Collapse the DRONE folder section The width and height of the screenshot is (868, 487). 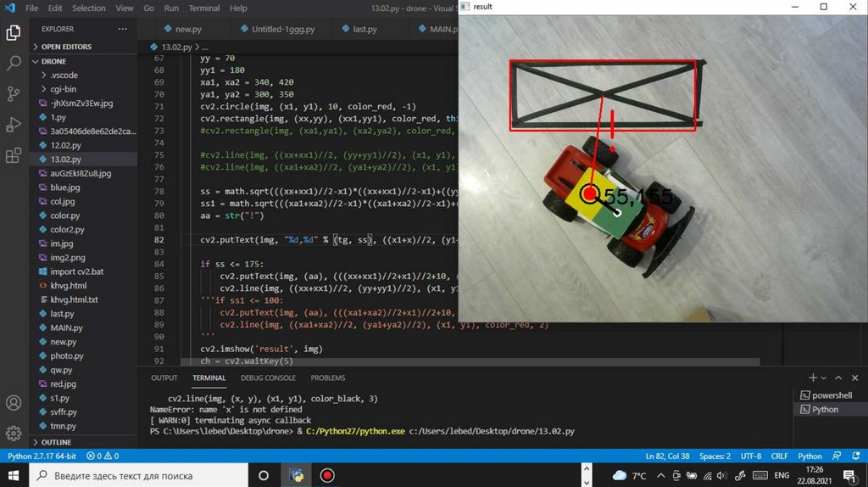tap(53, 61)
